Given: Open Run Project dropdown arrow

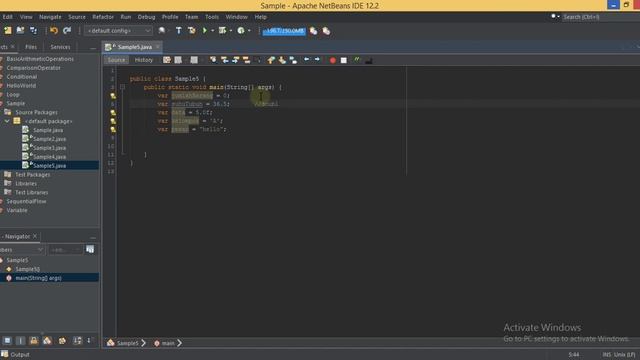Looking at the screenshot, I should (213, 31).
